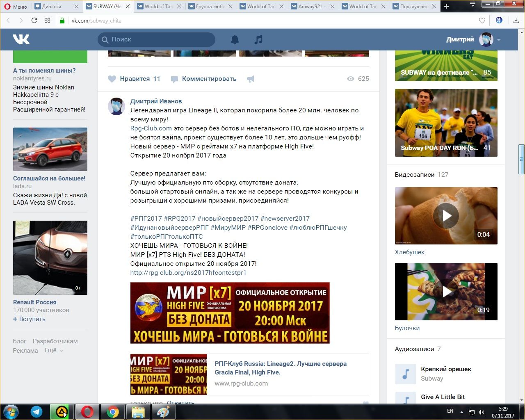Open the Аудиозаписи section header

pos(414,349)
